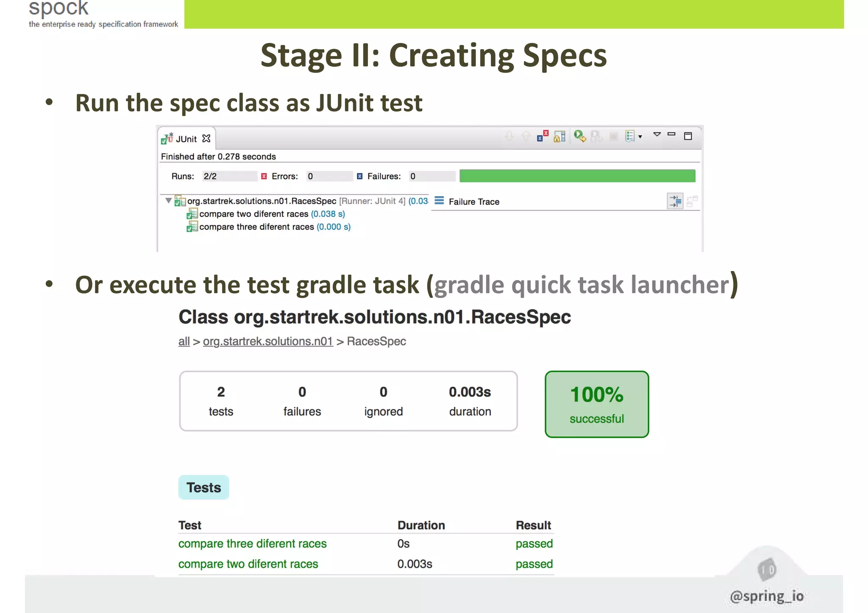Open JUnit View Menu triangle

[x=657, y=134]
